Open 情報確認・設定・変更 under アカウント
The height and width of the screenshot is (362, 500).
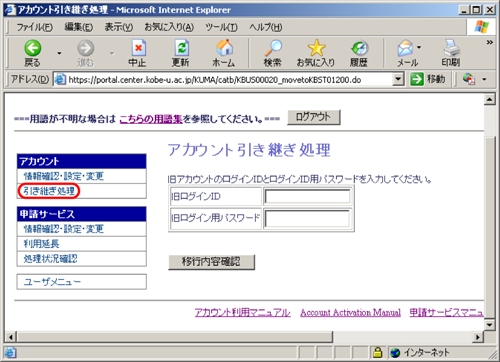[x=64, y=176]
